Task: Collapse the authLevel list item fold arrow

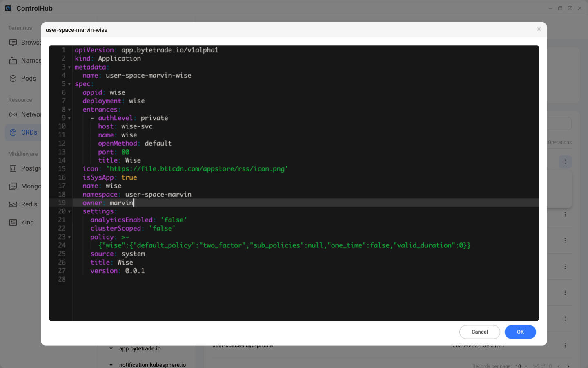Action: (x=69, y=119)
